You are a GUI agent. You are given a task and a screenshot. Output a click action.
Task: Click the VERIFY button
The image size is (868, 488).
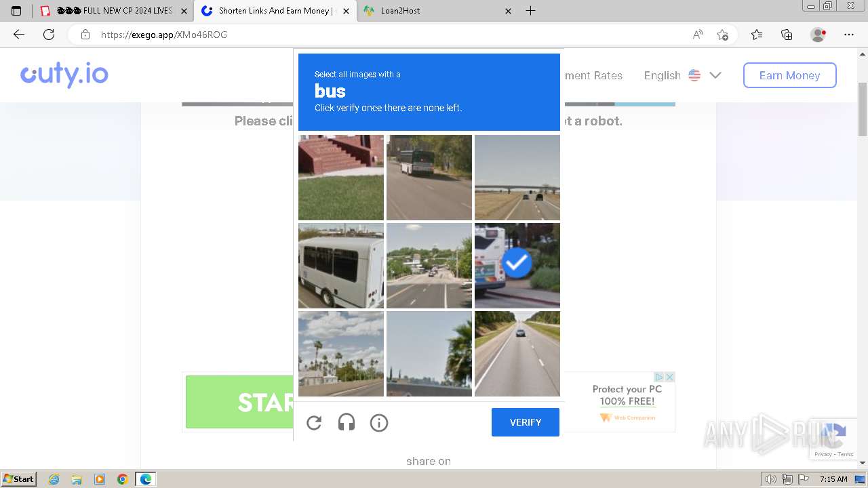tap(526, 422)
